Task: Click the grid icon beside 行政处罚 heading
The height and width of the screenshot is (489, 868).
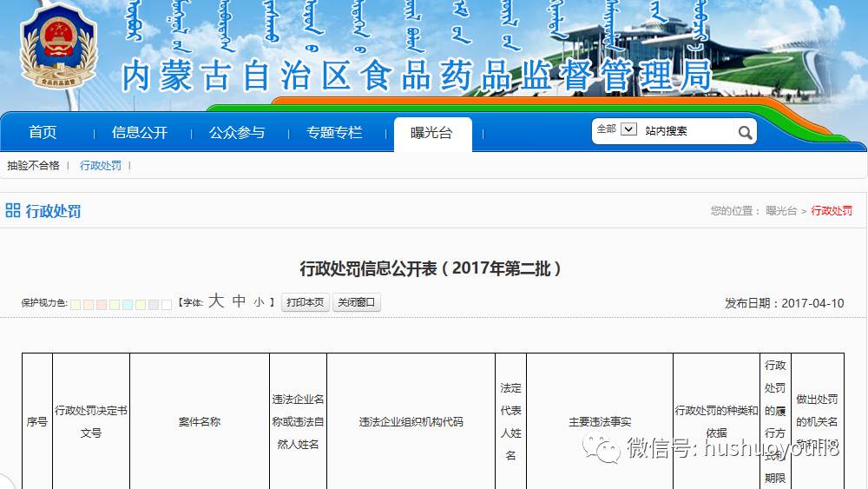Action: [x=13, y=210]
